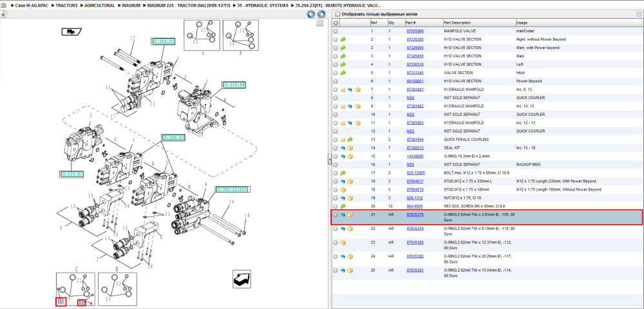Open the MAGNUM breadcrumb level
Screen dimensions: 644x309
[131, 6]
